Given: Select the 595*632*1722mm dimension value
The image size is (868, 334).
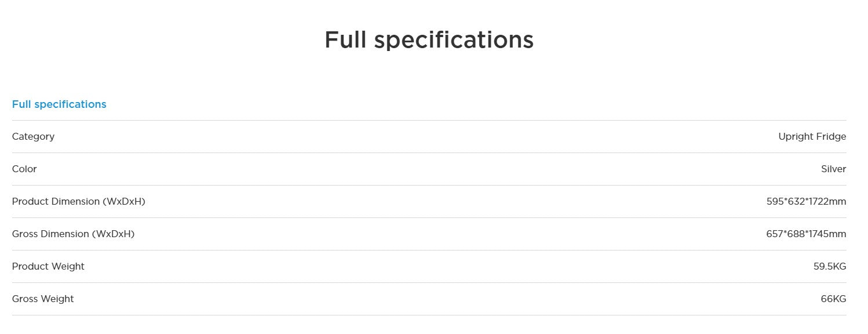Looking at the screenshot, I should [x=806, y=202].
